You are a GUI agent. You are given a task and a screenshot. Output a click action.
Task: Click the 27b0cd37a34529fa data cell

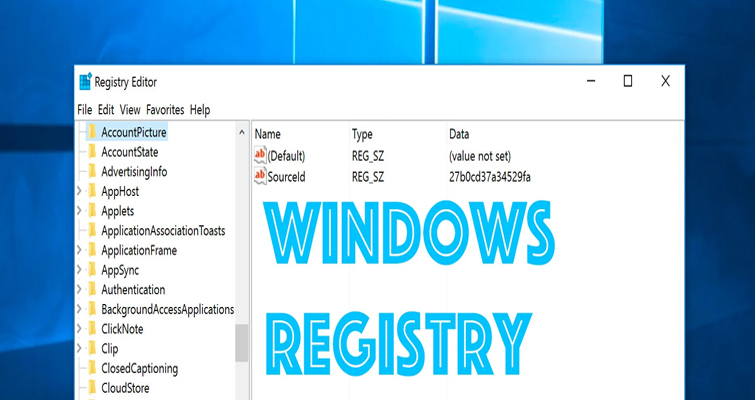(x=490, y=177)
